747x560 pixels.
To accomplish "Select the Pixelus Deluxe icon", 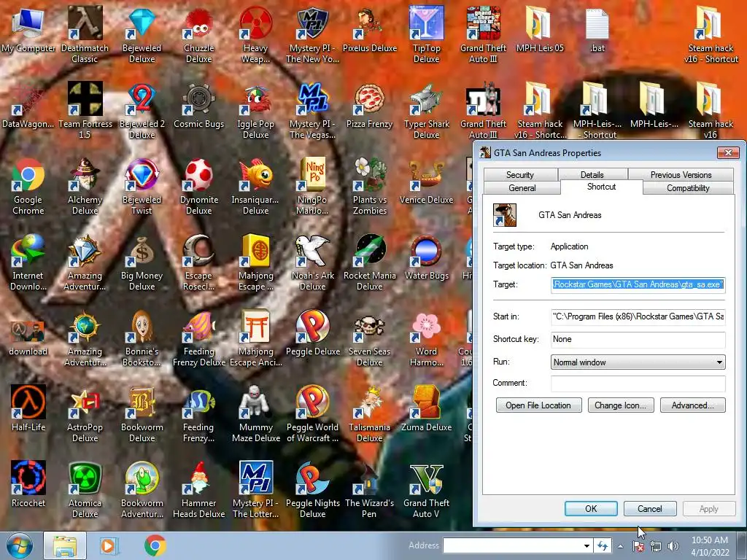I will (x=369, y=23).
